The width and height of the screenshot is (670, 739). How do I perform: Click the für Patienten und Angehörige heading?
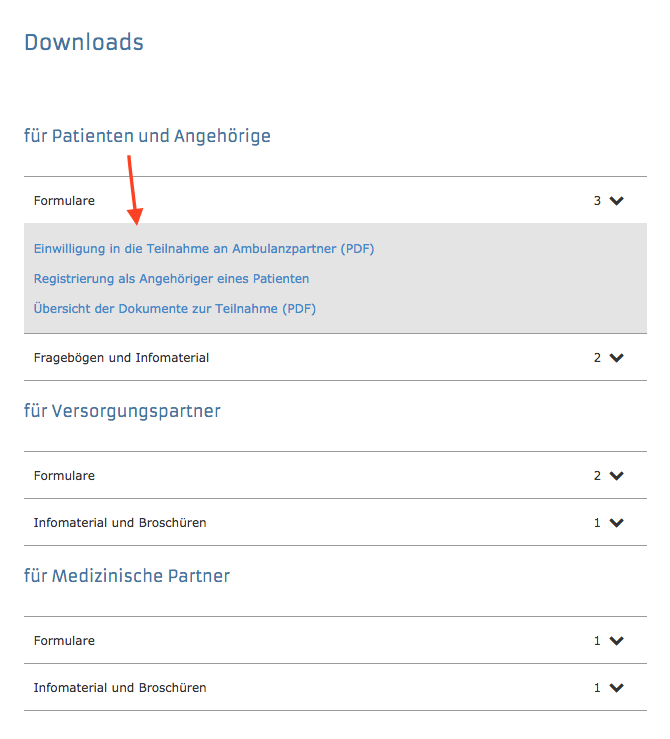pyautogui.click(x=147, y=136)
